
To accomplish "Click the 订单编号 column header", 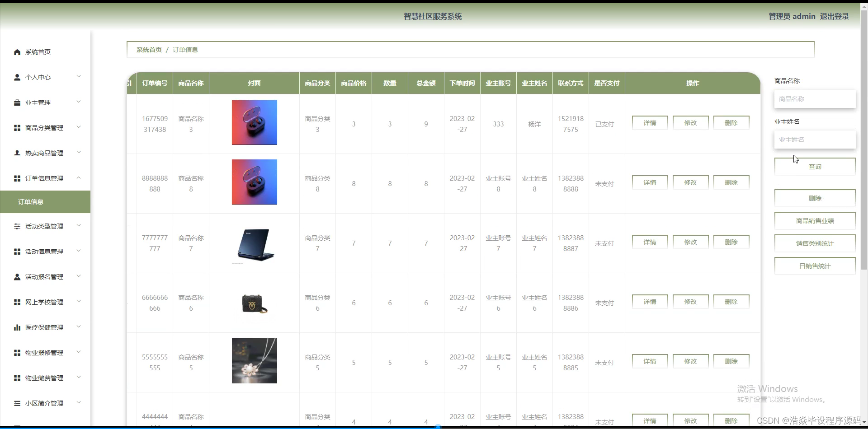I will tap(155, 83).
